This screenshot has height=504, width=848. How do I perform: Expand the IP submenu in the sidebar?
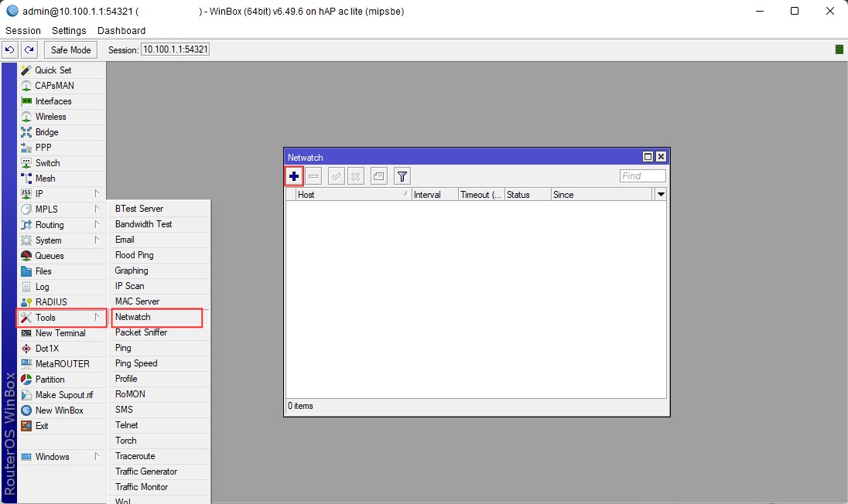62,194
